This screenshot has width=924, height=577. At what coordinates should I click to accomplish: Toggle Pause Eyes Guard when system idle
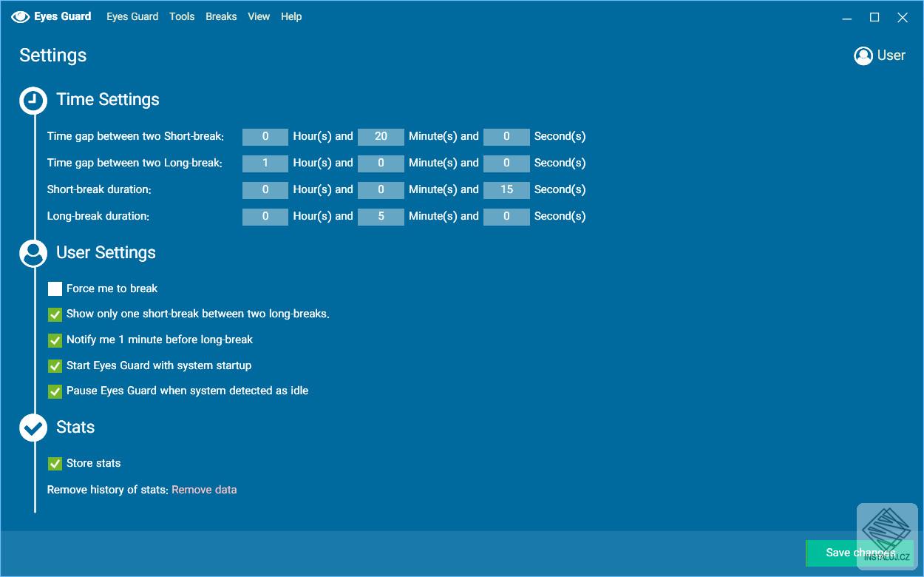[x=55, y=391]
